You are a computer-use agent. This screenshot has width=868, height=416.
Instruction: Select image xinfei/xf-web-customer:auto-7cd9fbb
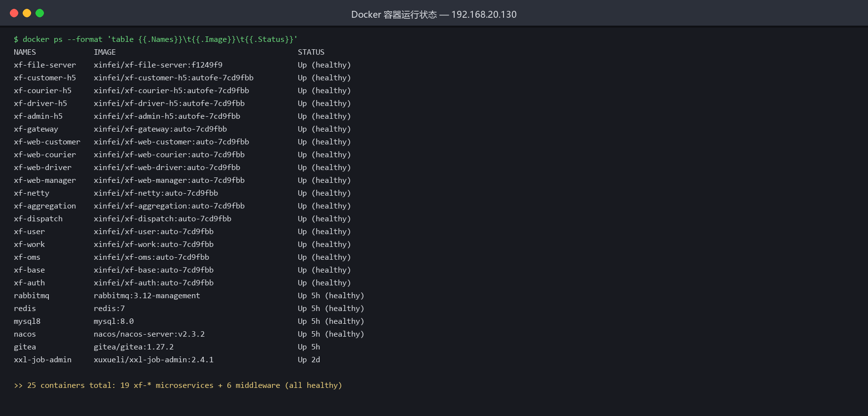click(172, 142)
